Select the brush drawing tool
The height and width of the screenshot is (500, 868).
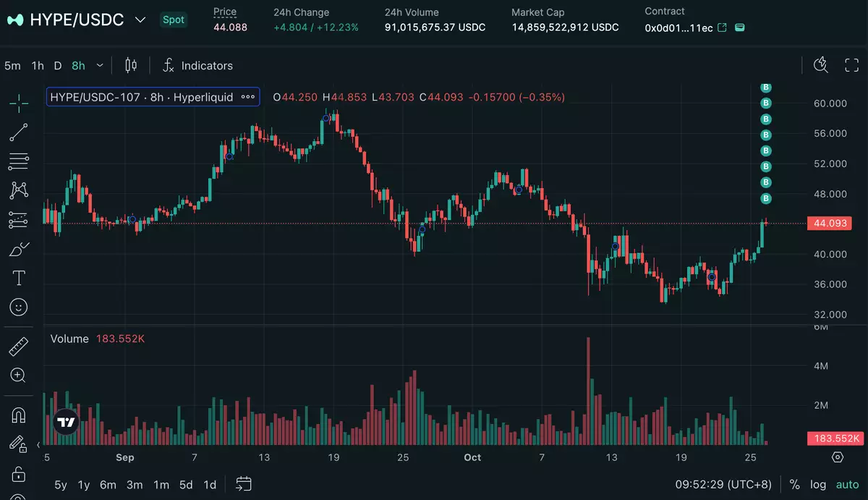click(x=19, y=250)
